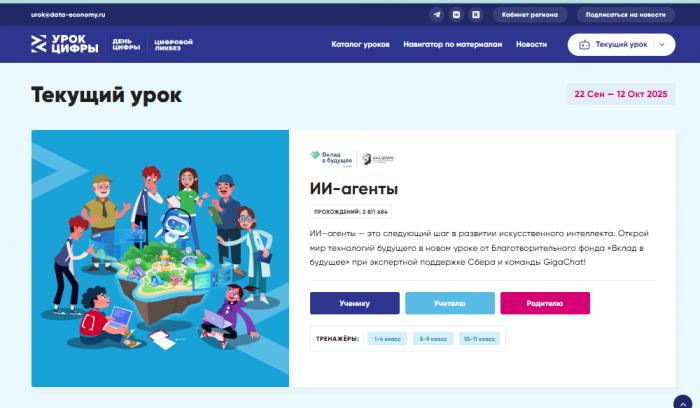Click the Кабинет региона button
Viewport: 700px width, 408px height.
click(x=530, y=15)
